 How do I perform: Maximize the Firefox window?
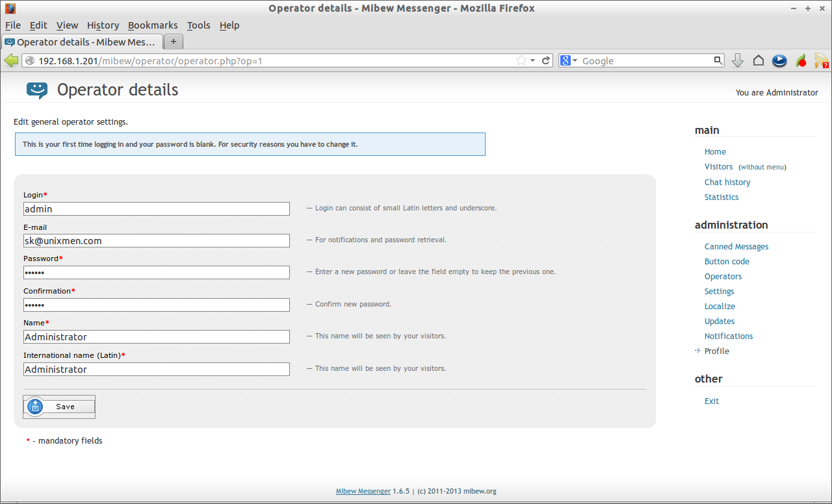click(808, 8)
